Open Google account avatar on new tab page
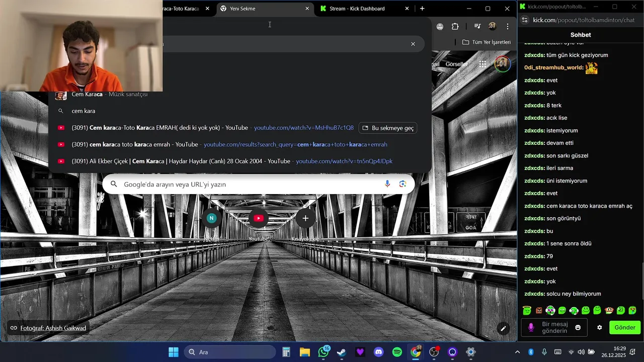The width and height of the screenshot is (644, 362). click(x=502, y=64)
